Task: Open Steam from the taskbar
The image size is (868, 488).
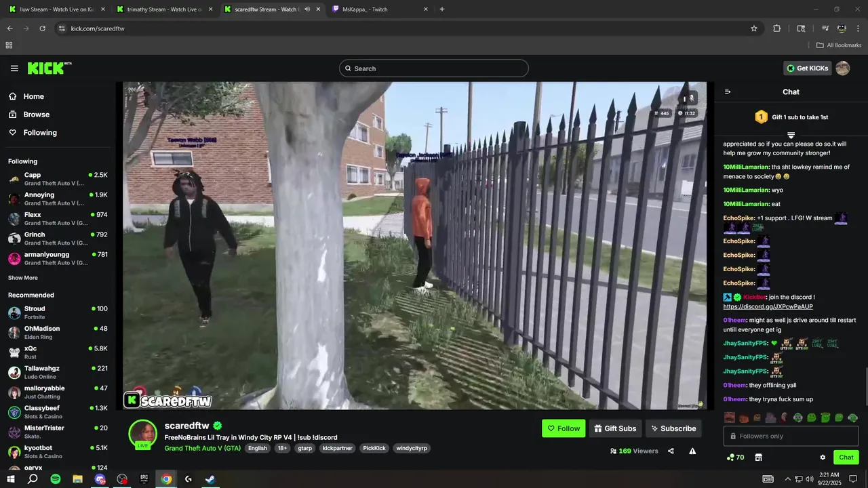Action: [x=210, y=479]
